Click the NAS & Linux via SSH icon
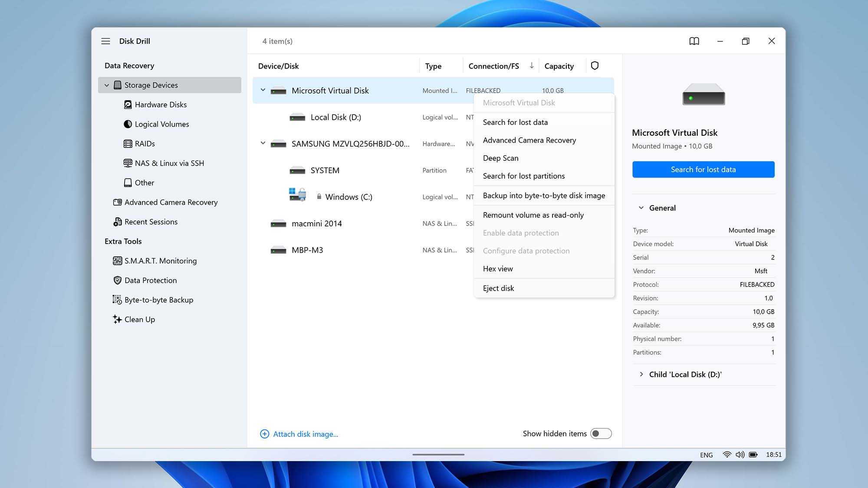 pos(128,163)
